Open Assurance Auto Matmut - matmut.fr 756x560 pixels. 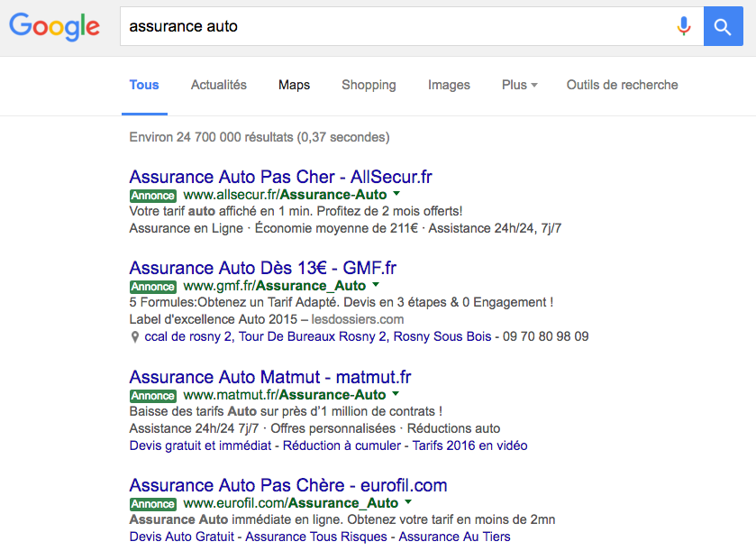point(270,377)
